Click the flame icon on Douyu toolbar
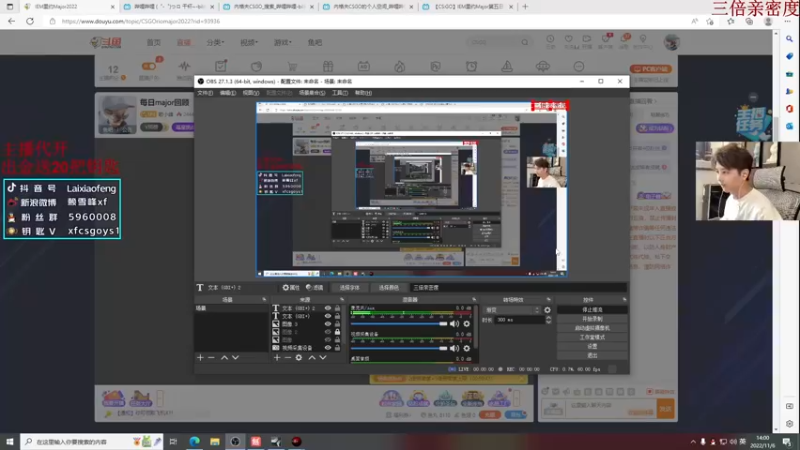Viewport: 800px width, 450px height. click(399, 66)
